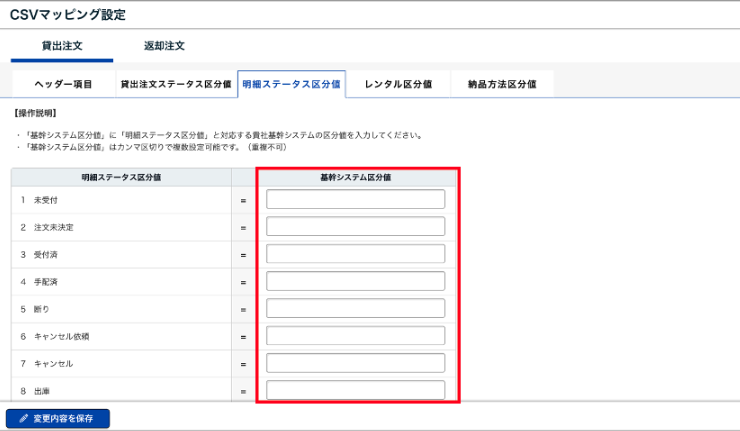The height and width of the screenshot is (431, 740).
Task: Click the 明細ステータス区分値 table column header
Action: point(121,176)
